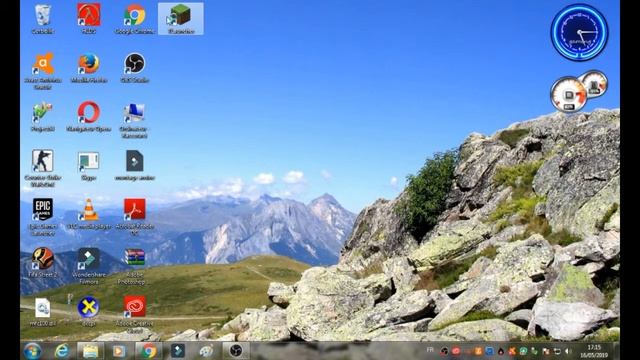Launch the Mozilla Firefox desktop shortcut
Screen dimensions: 640x360
[89, 68]
